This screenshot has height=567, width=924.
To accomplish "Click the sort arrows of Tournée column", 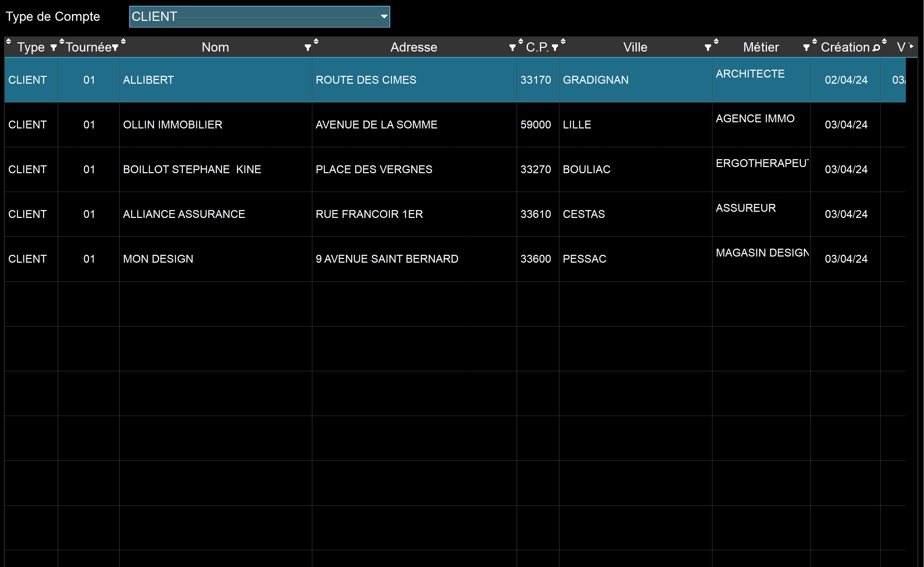I will 62,42.
